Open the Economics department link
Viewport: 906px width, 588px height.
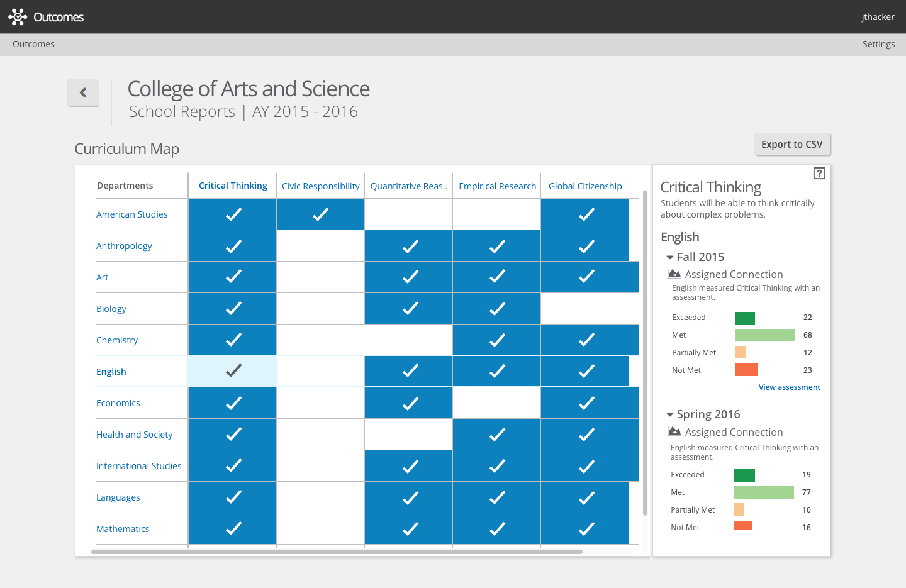[118, 403]
